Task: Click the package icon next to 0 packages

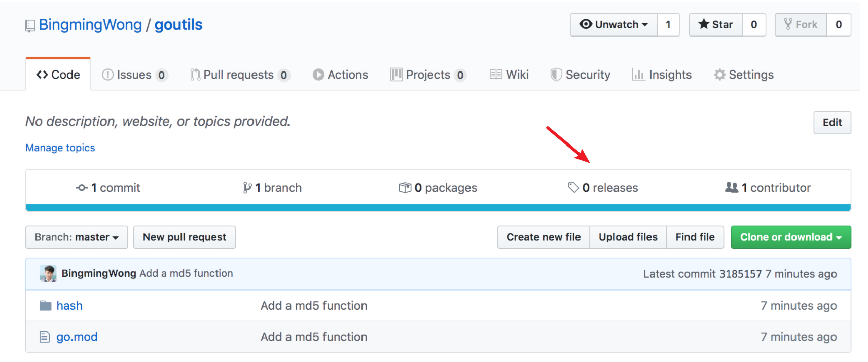Action: click(x=405, y=188)
